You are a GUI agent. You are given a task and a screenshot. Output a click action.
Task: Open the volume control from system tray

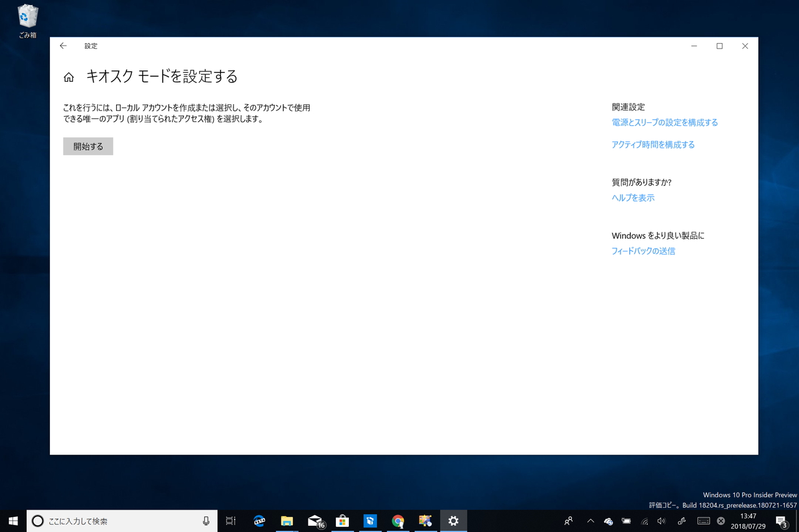click(662, 521)
